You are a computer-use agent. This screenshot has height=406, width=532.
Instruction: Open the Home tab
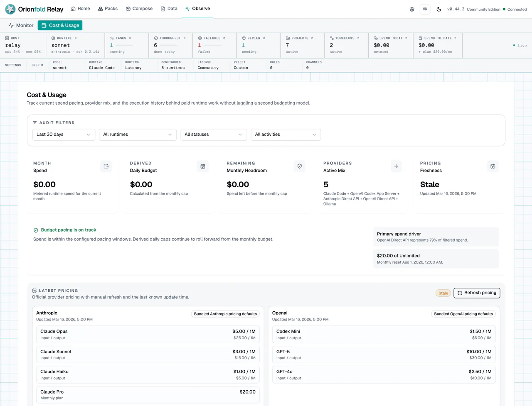80,9
